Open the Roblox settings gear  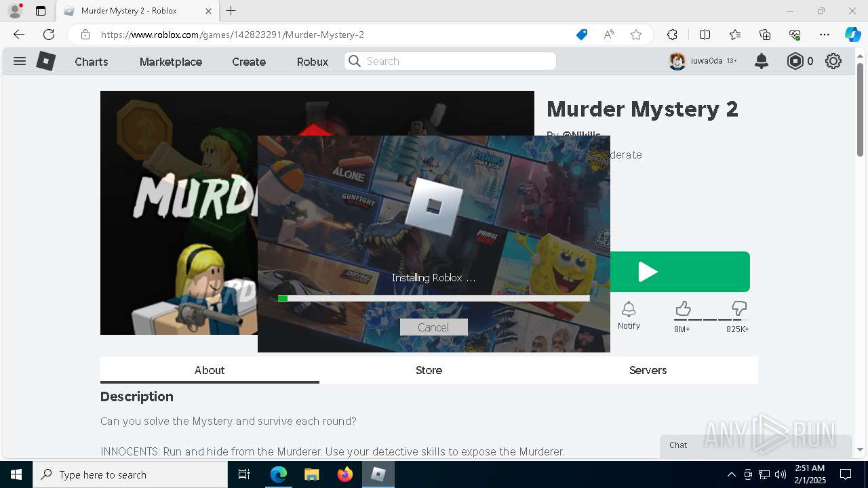[833, 61]
